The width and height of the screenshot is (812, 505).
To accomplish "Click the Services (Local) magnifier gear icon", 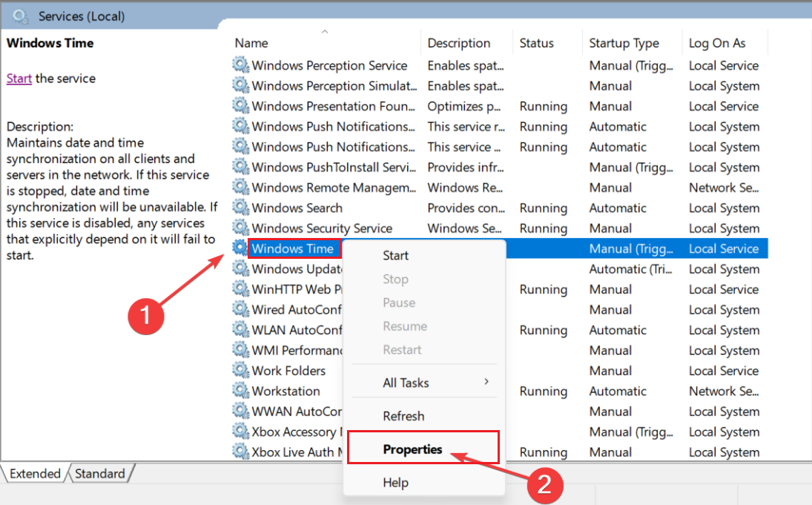I will click(x=21, y=16).
